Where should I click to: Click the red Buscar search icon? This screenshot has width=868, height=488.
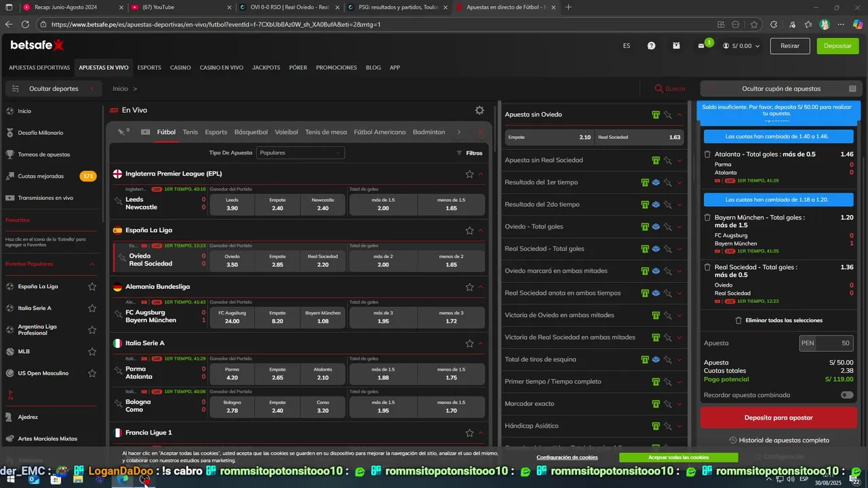658,89
